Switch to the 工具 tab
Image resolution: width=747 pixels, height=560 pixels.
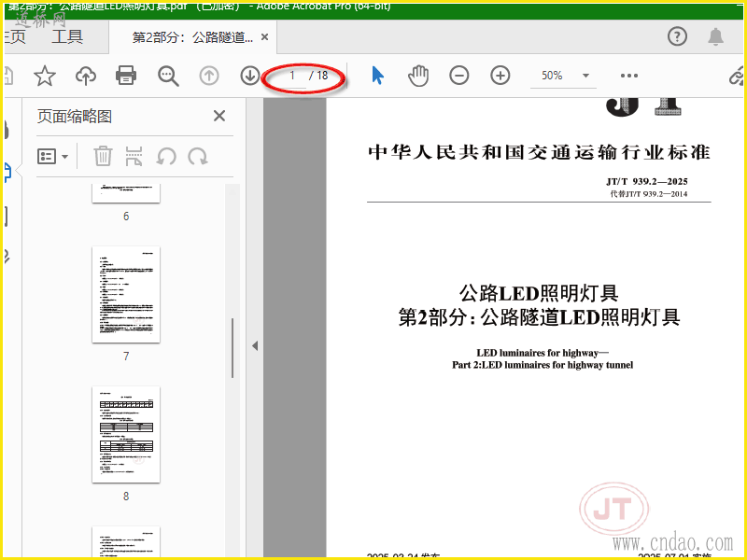(x=67, y=36)
